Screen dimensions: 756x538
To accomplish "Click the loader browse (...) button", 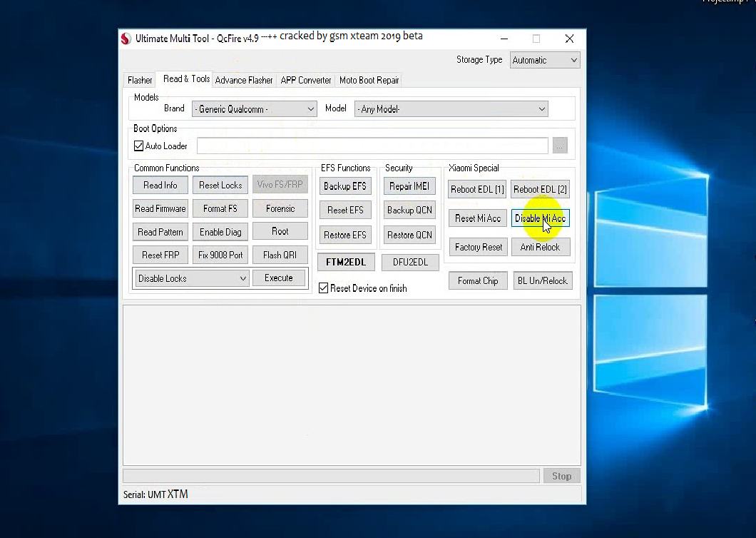I will 560,146.
